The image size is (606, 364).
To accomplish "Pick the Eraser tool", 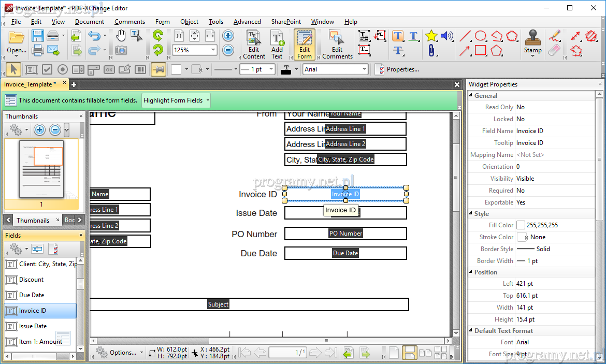I will [x=554, y=50].
